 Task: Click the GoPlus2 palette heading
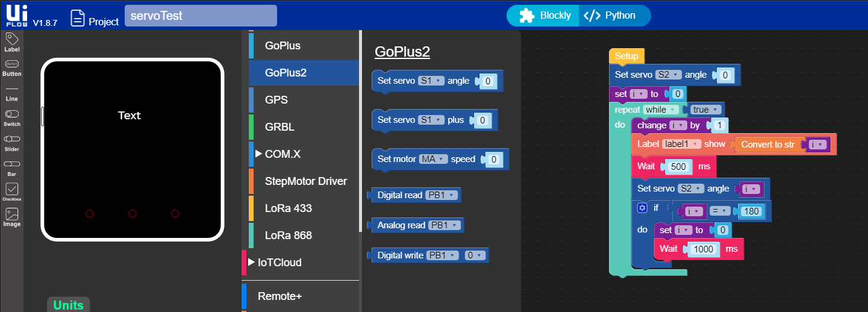(402, 52)
